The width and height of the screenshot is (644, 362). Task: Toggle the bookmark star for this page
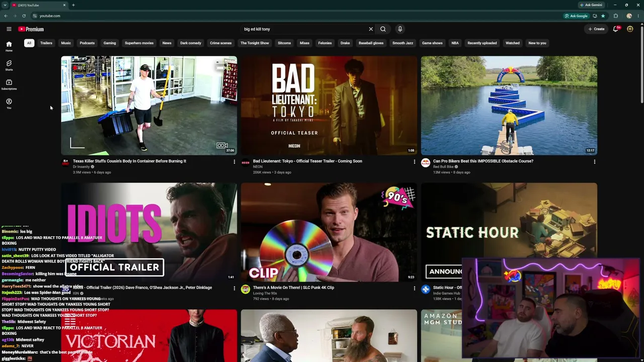pos(603,16)
